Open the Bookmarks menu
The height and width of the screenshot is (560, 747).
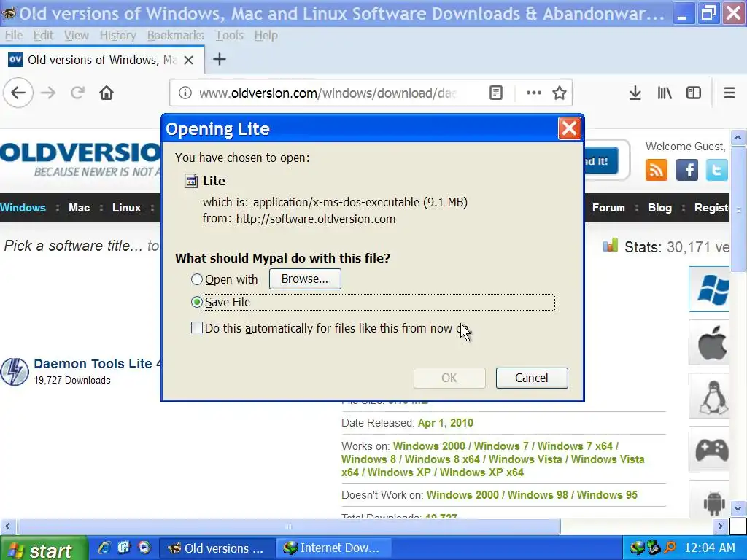[175, 35]
